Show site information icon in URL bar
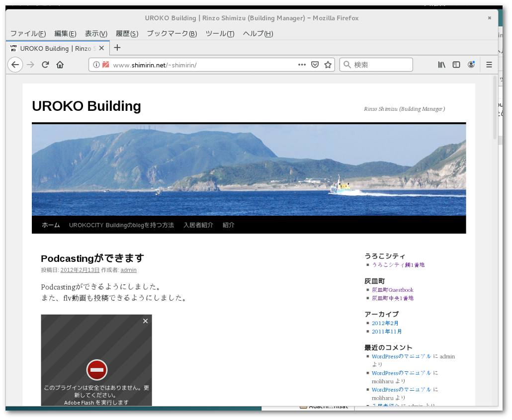The width and height of the screenshot is (512, 420). [x=96, y=65]
